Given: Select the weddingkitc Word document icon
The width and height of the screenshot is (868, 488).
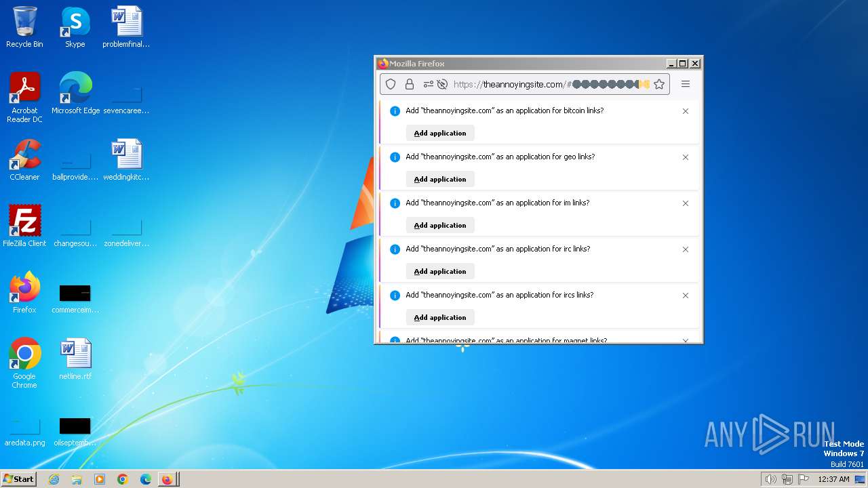Looking at the screenshot, I should (x=126, y=160).
